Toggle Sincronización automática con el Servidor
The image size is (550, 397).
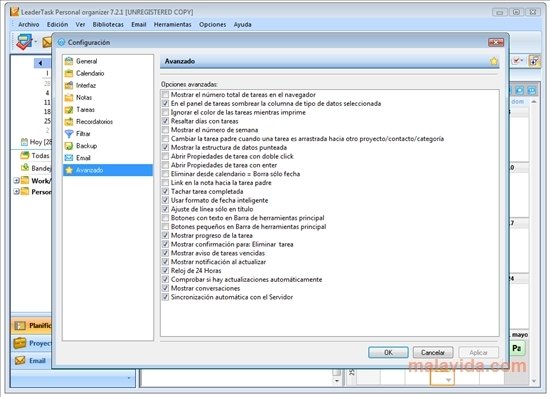165,297
